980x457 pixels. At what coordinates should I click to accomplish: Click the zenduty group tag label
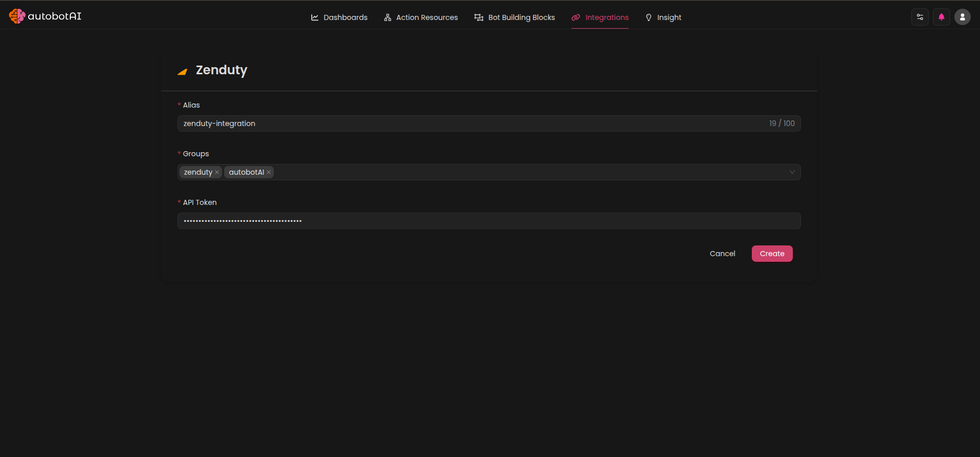(x=198, y=172)
